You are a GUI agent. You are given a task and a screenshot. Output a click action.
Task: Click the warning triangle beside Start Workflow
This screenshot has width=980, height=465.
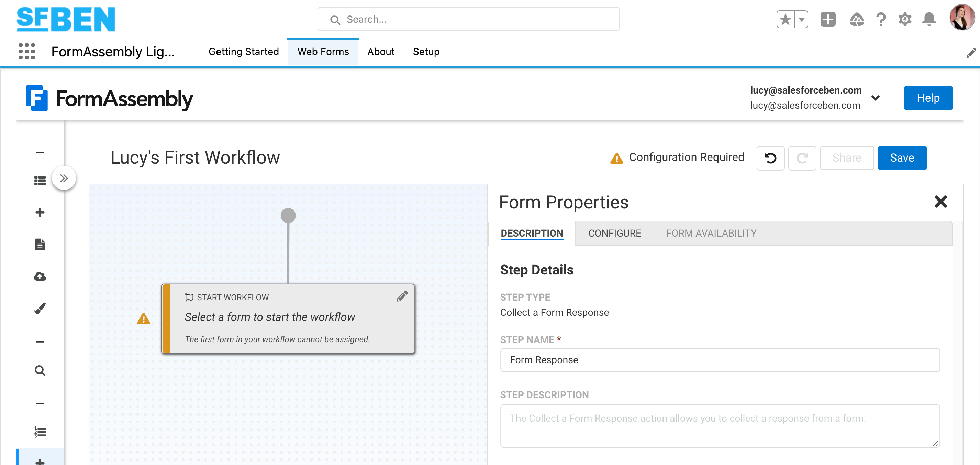pyautogui.click(x=143, y=318)
